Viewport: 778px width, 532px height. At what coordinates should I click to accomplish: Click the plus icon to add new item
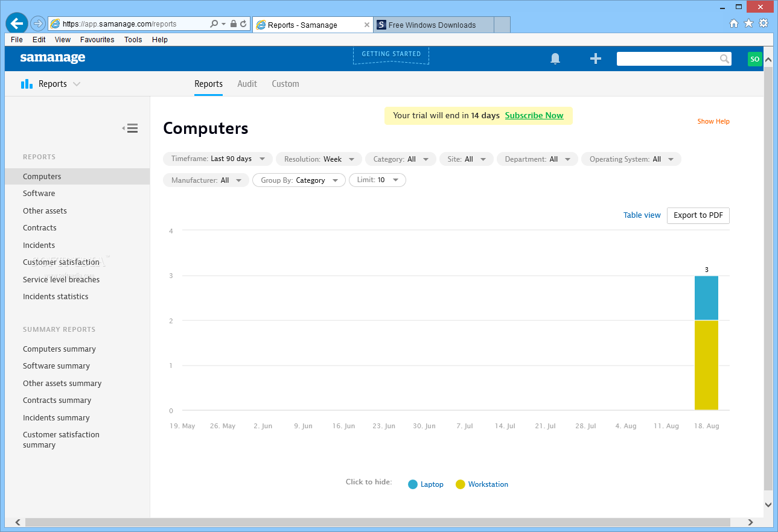(x=596, y=59)
